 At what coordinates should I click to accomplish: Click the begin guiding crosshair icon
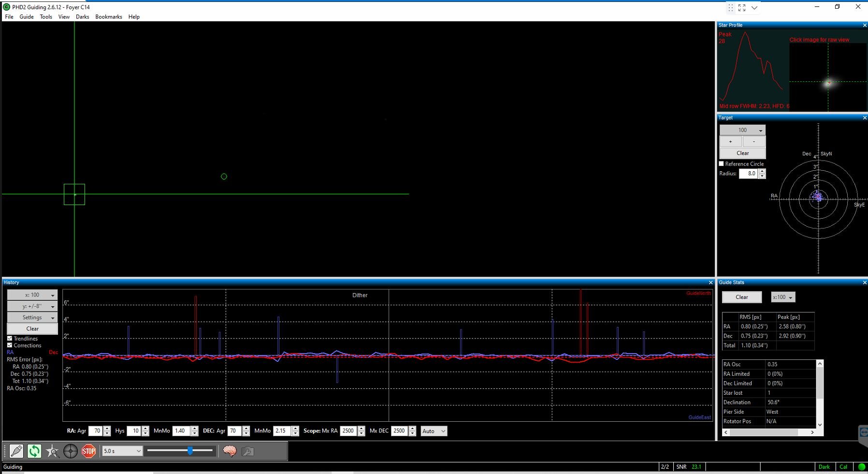click(71, 451)
